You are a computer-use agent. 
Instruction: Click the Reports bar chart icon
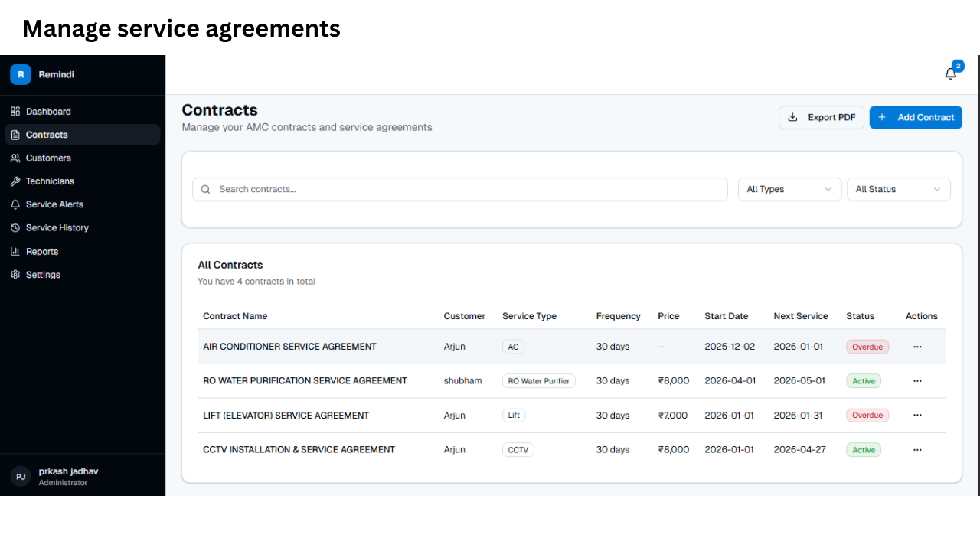pos(15,251)
